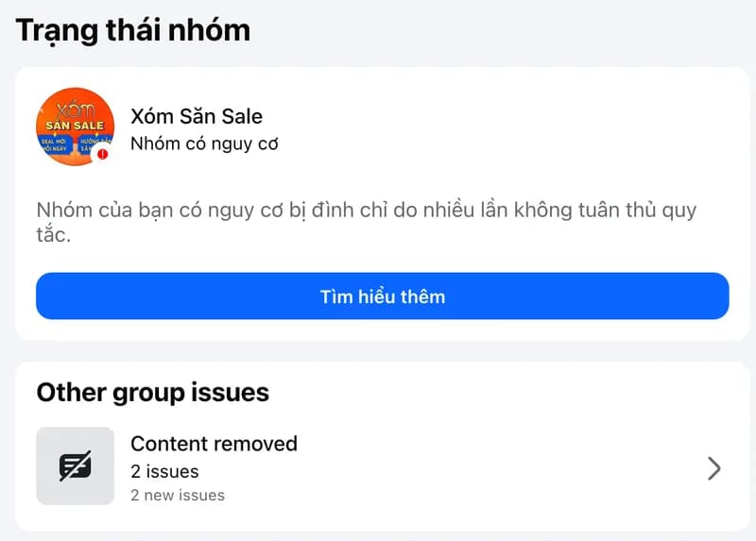Screen dimensions: 756x541
Task: Click the 2 issues count text
Action: click(x=164, y=471)
